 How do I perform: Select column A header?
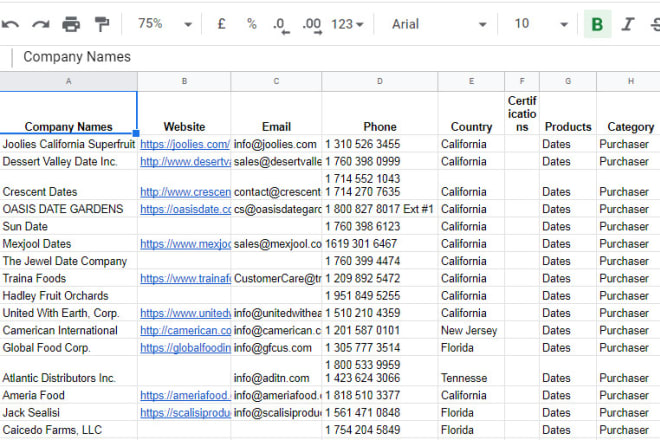tap(68, 81)
